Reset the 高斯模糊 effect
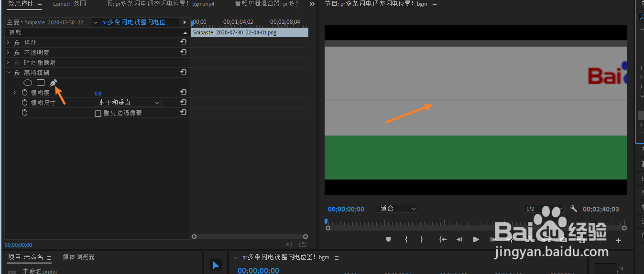This screenshot has height=274, width=644. (183, 73)
